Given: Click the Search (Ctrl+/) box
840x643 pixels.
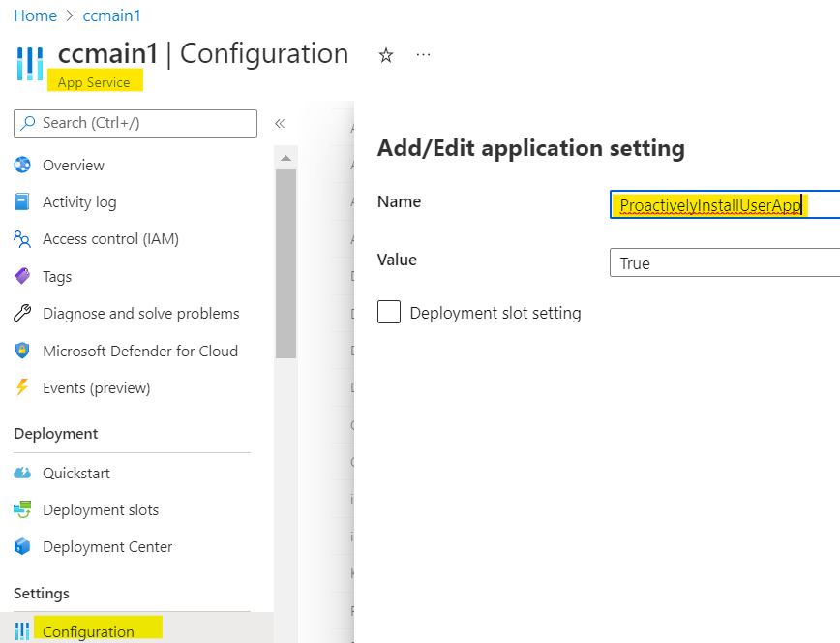Looking at the screenshot, I should click(x=135, y=123).
